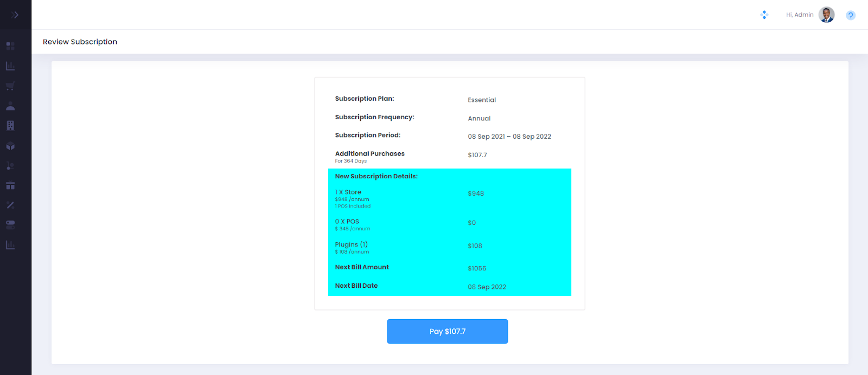The width and height of the screenshot is (868, 375).
Task: Click the 'New Subscription Details:' heading
Action: click(376, 176)
